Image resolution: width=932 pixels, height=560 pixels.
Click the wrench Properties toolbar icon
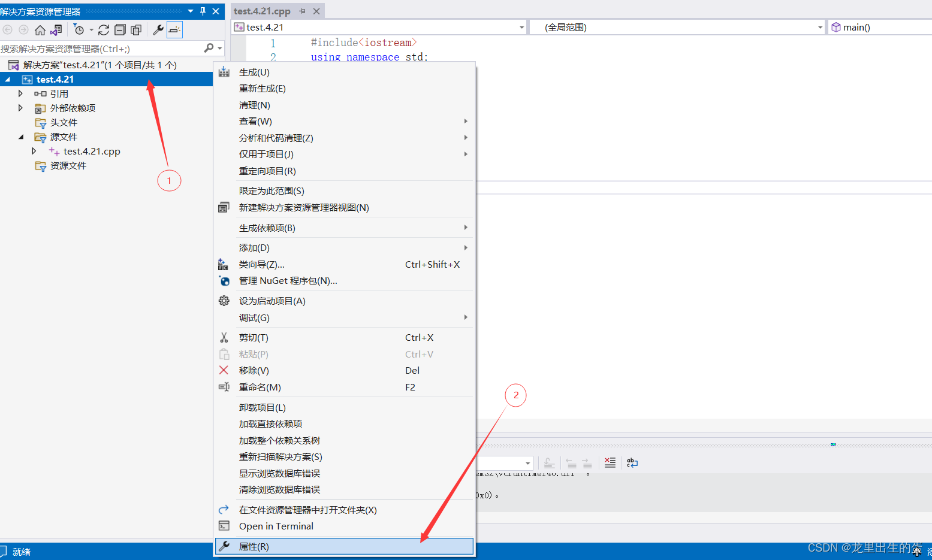point(158,30)
